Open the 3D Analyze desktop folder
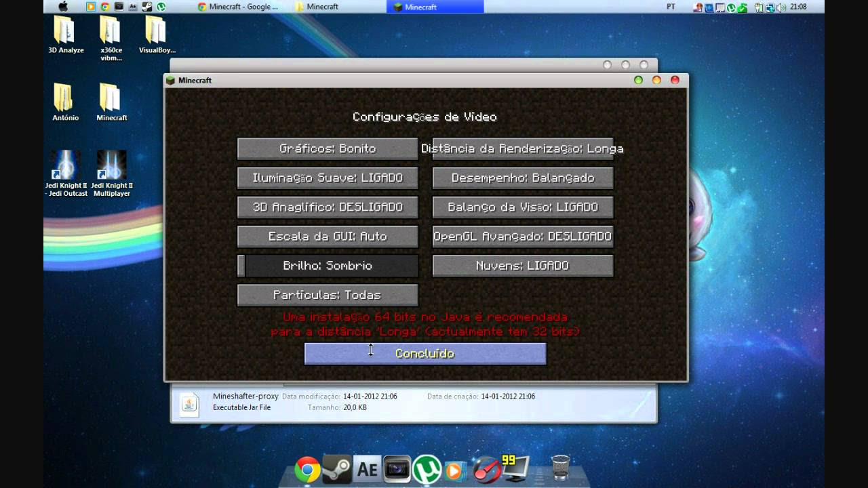 (x=66, y=35)
